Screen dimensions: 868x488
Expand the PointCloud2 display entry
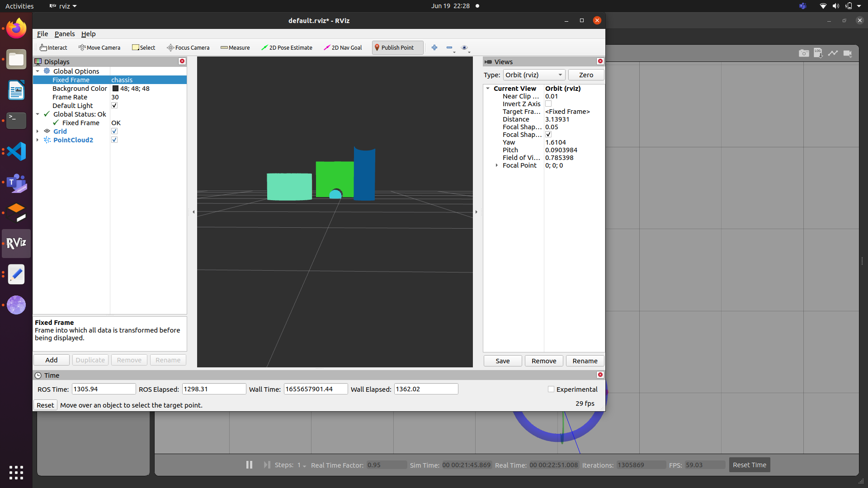click(x=38, y=140)
